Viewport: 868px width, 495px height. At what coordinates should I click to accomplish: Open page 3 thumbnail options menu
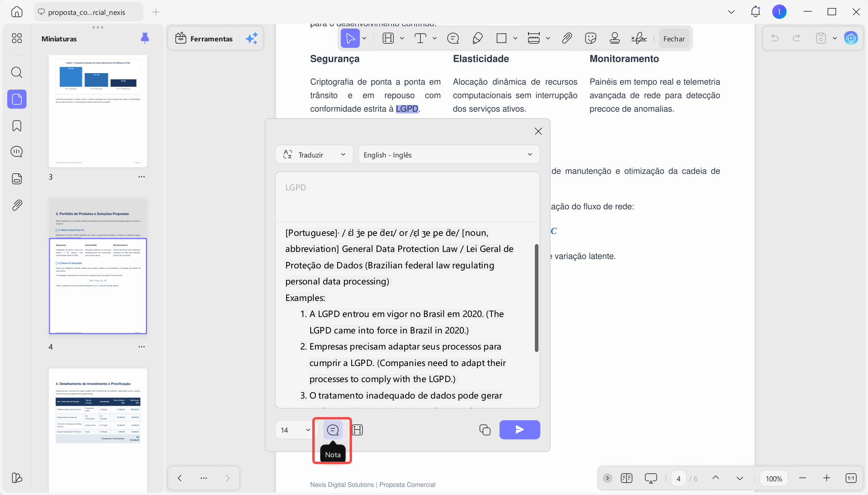click(x=141, y=177)
